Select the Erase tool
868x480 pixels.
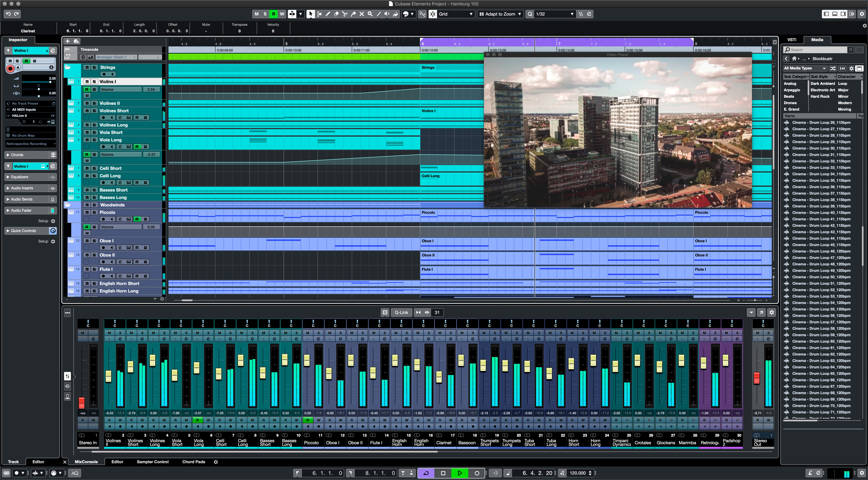(336, 14)
